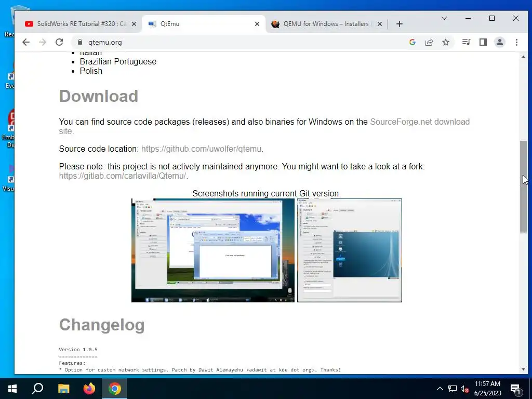This screenshot has width=532, height=399.
Task: Open the Windows XP guest screenshot thumbnail
Action: [212, 250]
